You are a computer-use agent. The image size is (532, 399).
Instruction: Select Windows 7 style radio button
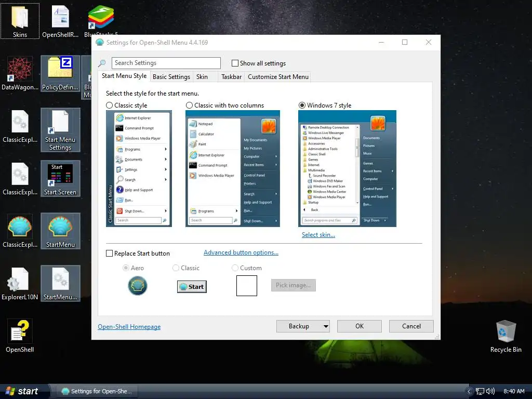point(302,105)
